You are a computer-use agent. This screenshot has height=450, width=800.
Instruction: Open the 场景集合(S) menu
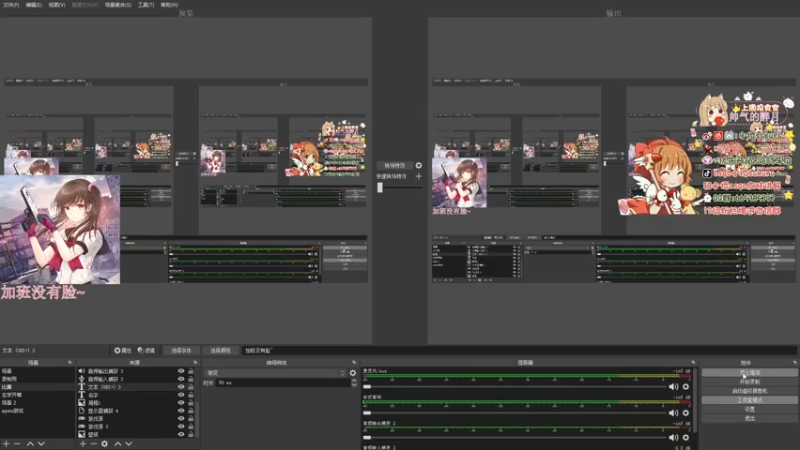pos(118,5)
